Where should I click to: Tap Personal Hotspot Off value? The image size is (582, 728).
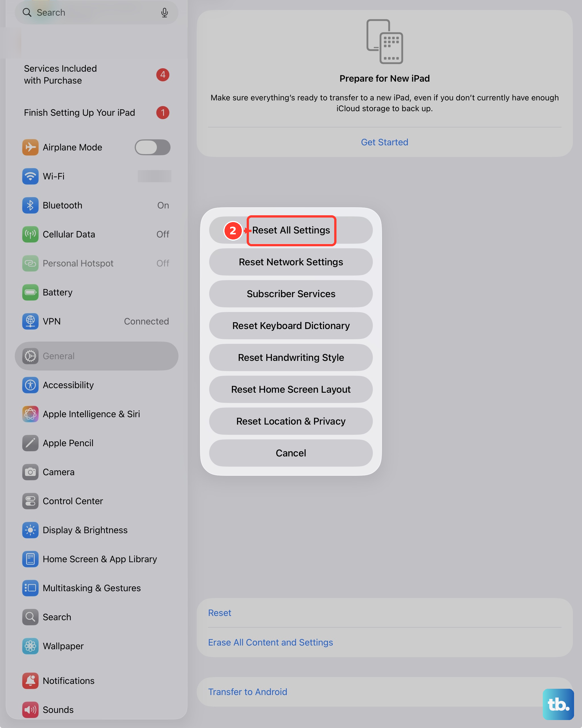[163, 263]
